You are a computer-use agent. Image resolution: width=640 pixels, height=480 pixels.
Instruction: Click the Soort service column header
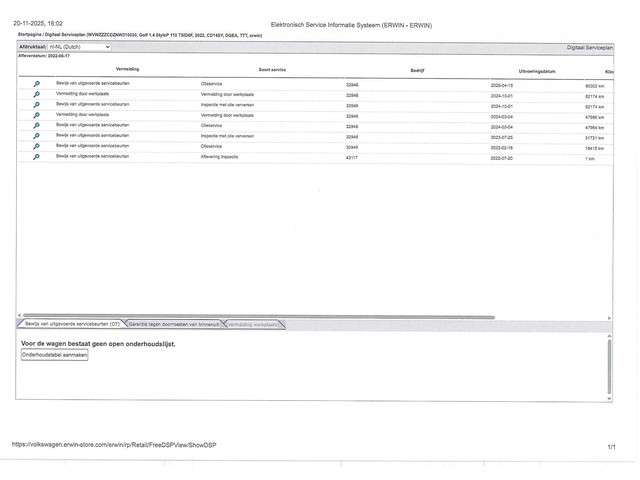(272, 70)
